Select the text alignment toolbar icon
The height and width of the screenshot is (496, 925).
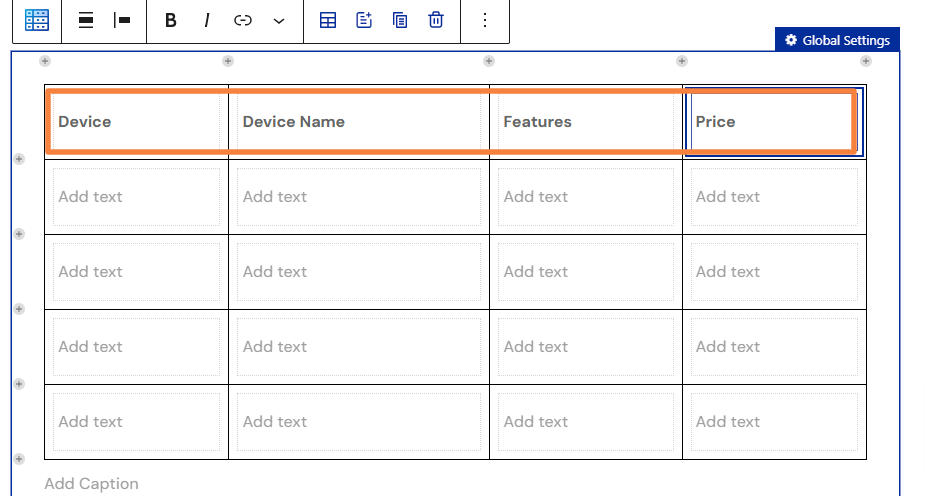pyautogui.click(x=122, y=20)
